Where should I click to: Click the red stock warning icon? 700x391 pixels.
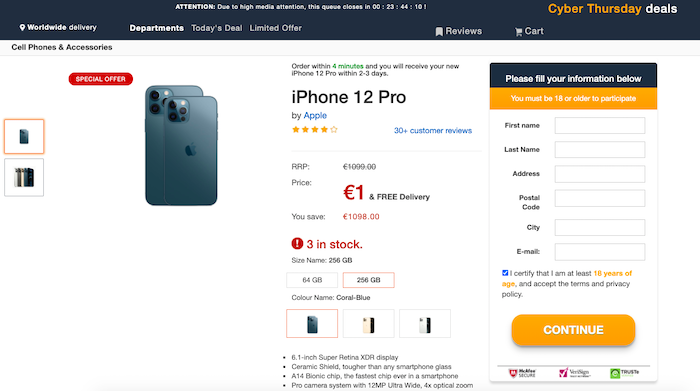click(x=297, y=244)
